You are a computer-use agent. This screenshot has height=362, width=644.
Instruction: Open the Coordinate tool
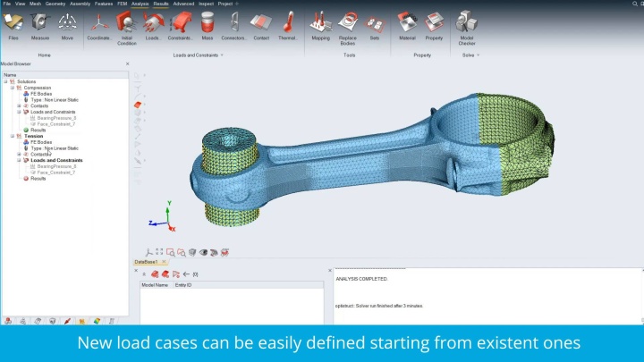[99, 26]
